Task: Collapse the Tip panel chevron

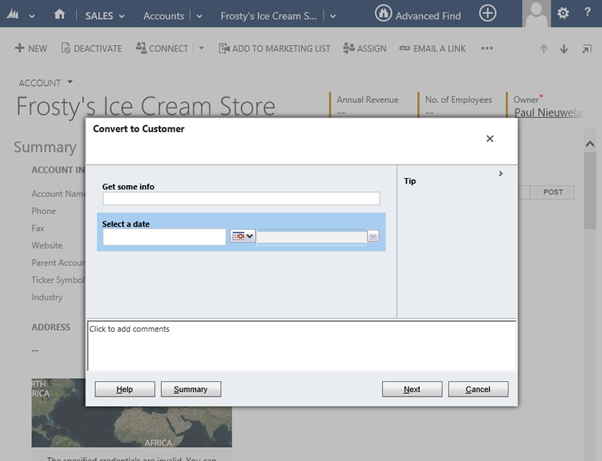Action: pyautogui.click(x=500, y=174)
